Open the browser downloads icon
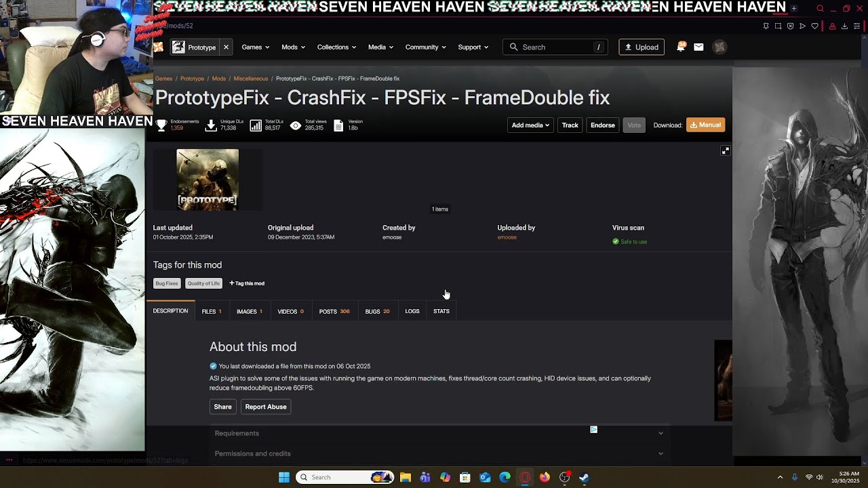The width and height of the screenshot is (868, 488). [x=844, y=26]
